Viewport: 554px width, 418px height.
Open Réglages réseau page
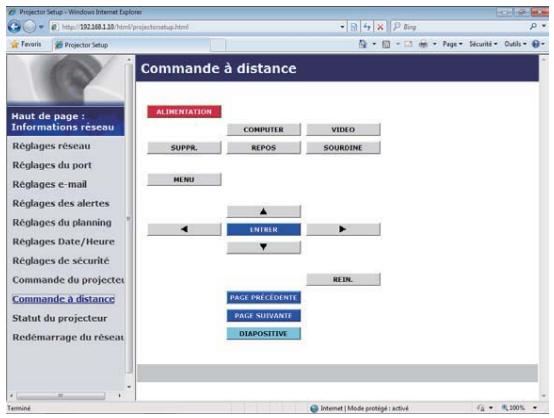pyautogui.click(x=51, y=146)
